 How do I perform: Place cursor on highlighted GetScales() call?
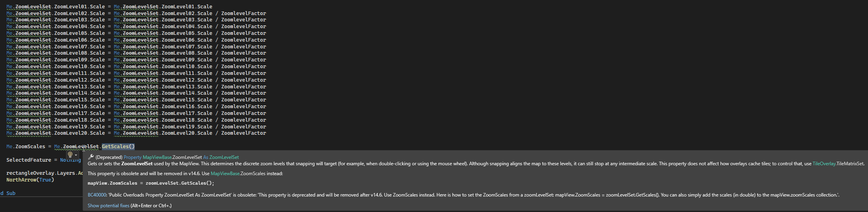118,147
